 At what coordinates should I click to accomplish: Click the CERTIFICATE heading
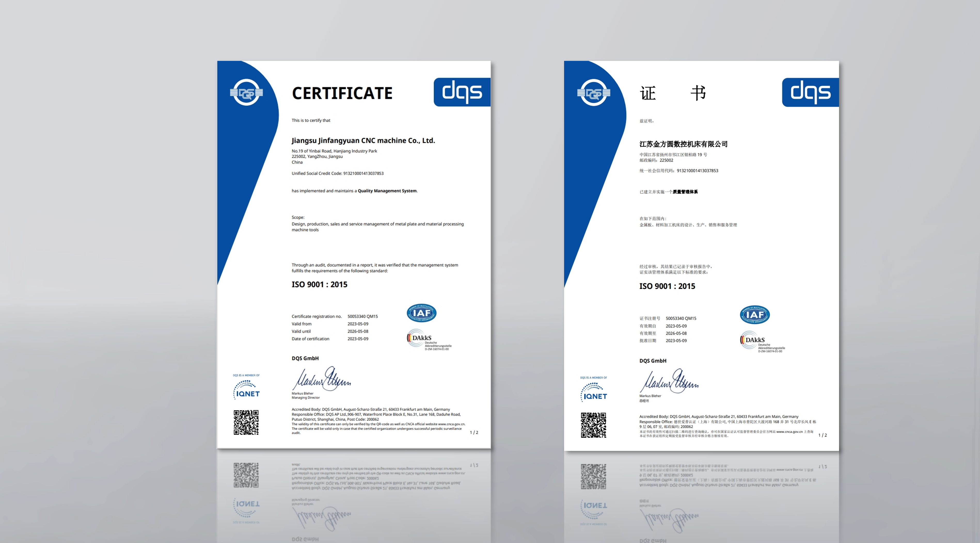pyautogui.click(x=342, y=94)
